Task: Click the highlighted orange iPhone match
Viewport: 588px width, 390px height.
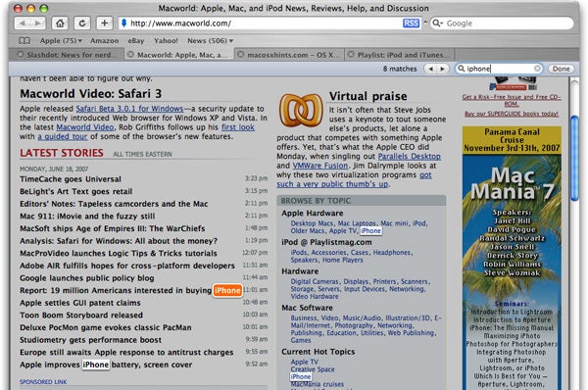Action: click(227, 290)
